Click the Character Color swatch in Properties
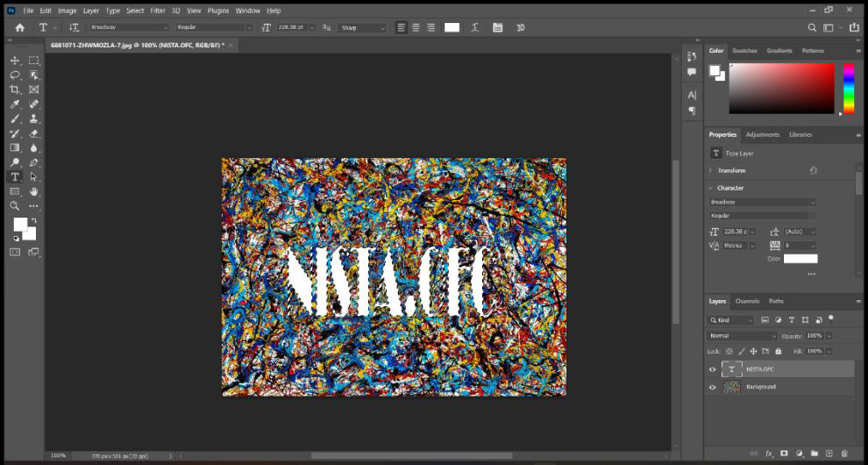 (x=800, y=259)
